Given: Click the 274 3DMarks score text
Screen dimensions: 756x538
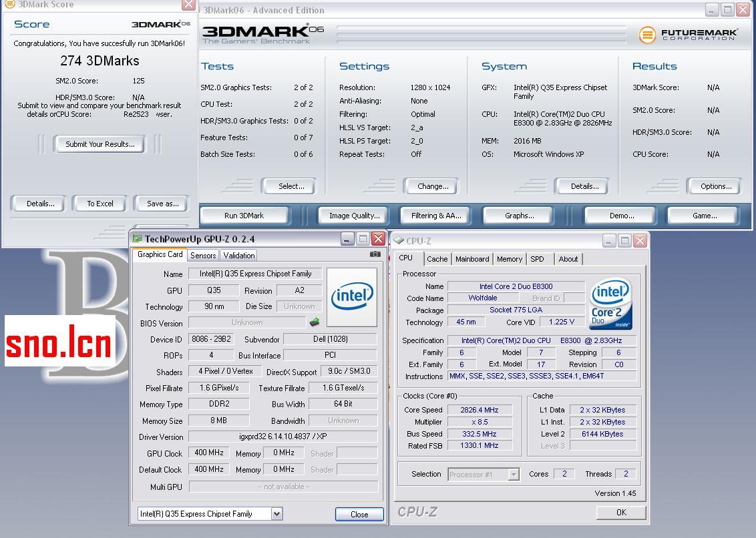Looking at the screenshot, I should coord(100,61).
